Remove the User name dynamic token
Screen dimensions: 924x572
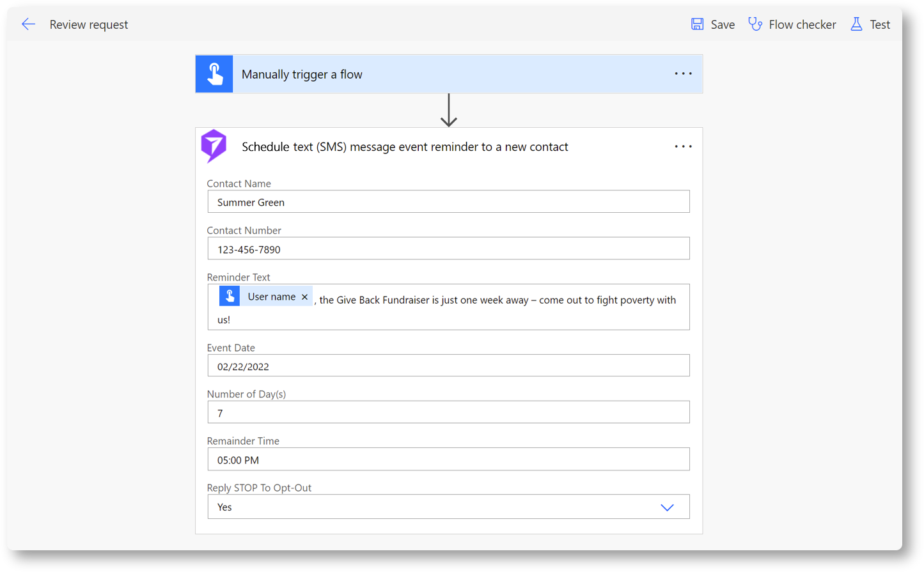[x=305, y=297]
